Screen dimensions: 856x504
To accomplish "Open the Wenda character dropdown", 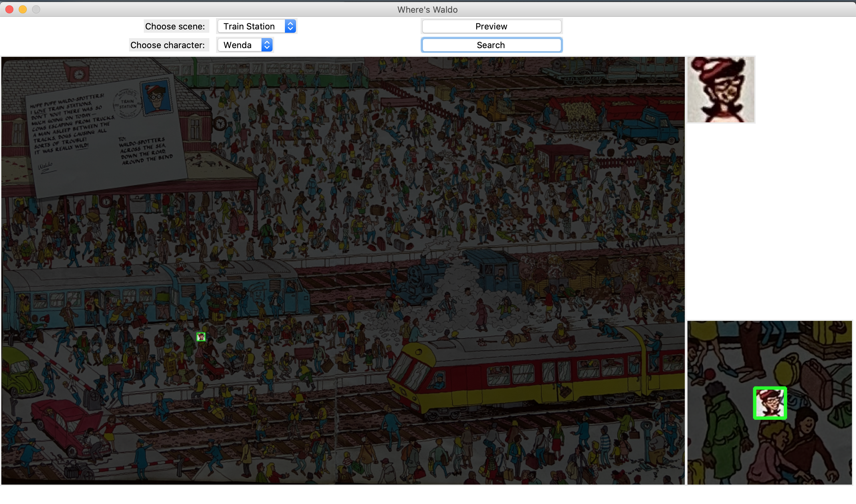I will click(240, 45).
